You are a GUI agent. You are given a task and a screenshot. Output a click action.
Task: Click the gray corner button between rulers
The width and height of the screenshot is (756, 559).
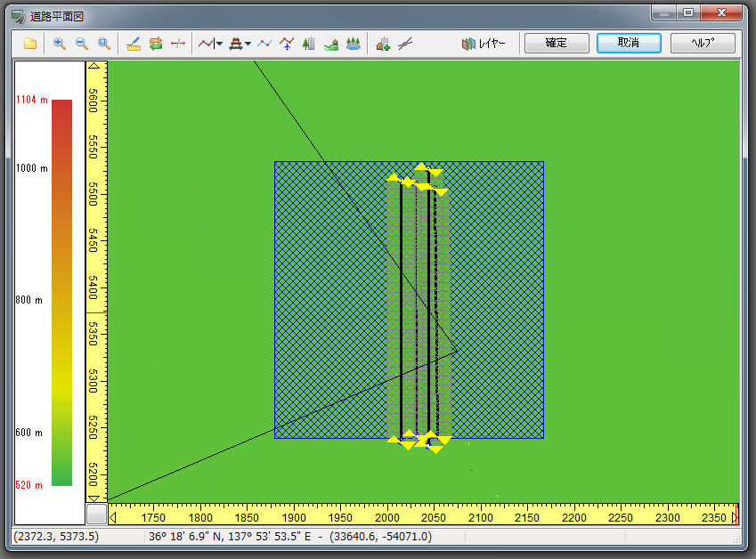(96, 514)
